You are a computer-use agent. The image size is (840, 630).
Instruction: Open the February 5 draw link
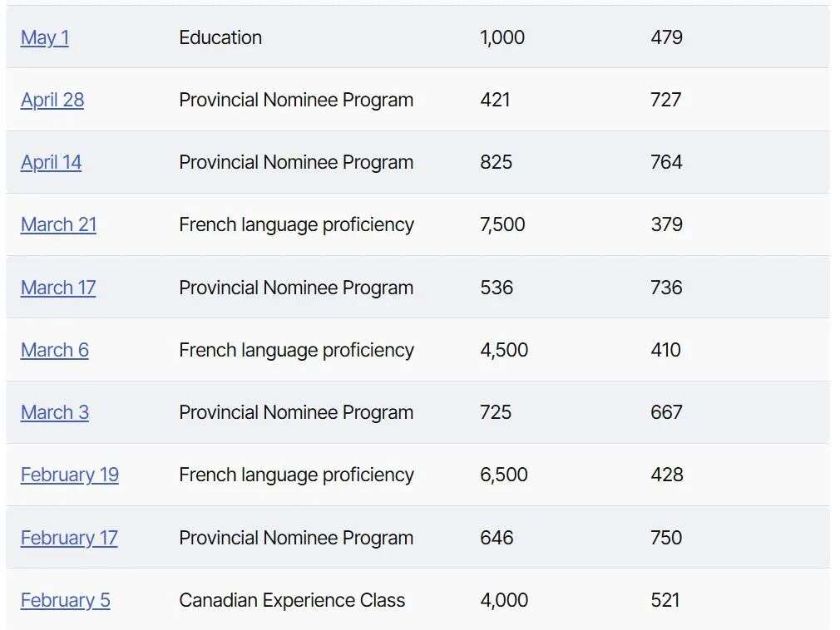(66, 600)
